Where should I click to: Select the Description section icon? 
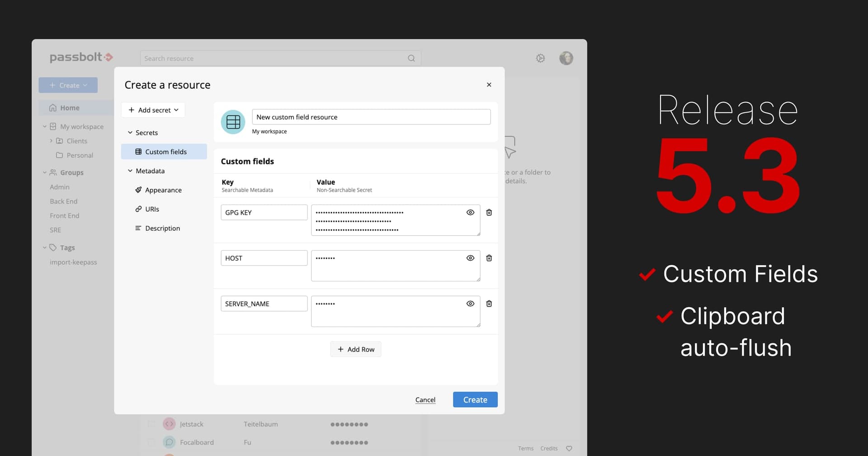point(138,228)
